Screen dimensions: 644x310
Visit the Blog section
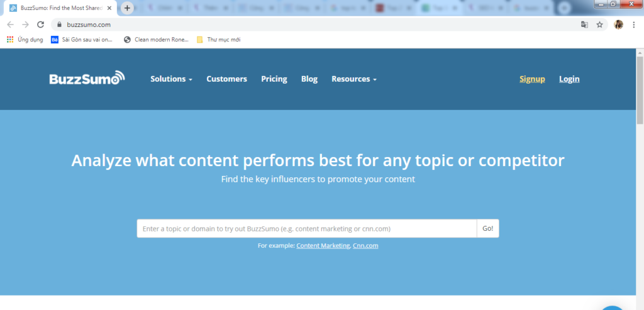(x=309, y=79)
